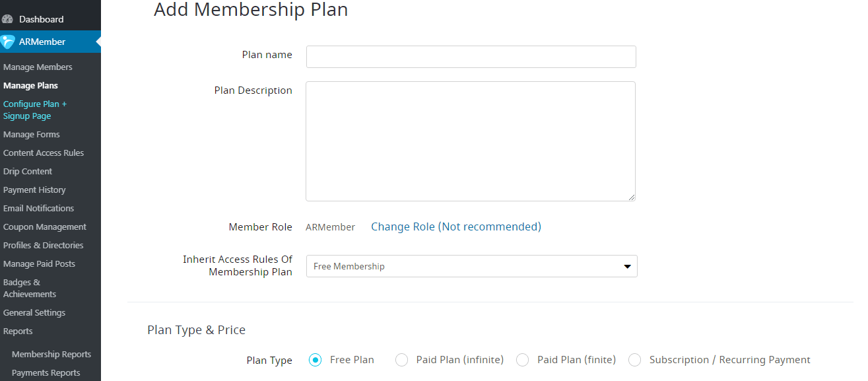Screen dimensions: 868x381
Task: Open General Settings in sidebar
Action: click(34, 312)
